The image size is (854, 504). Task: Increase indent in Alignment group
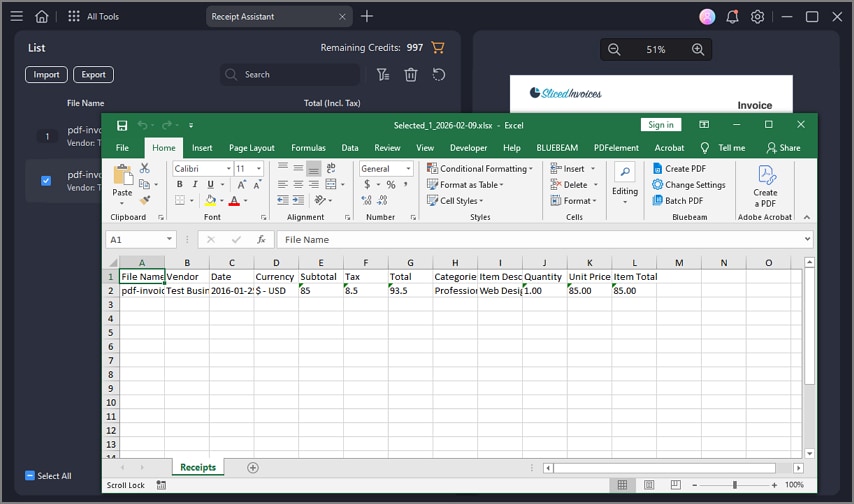(x=298, y=201)
